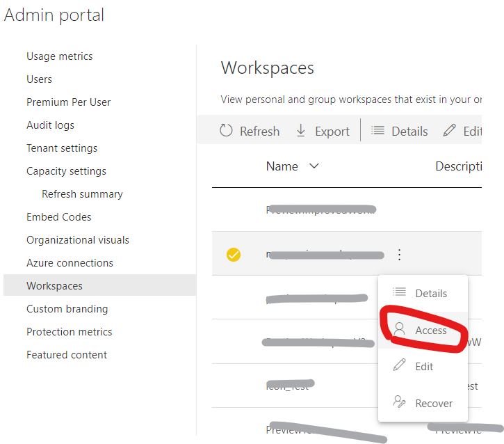Go to Users settings page
This screenshot has height=444, width=504.
39,79
